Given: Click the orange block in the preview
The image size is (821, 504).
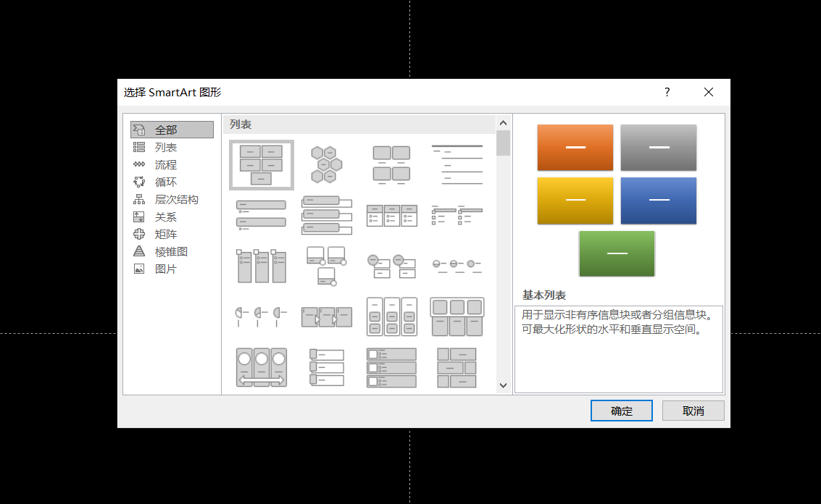Looking at the screenshot, I should pos(575,148).
